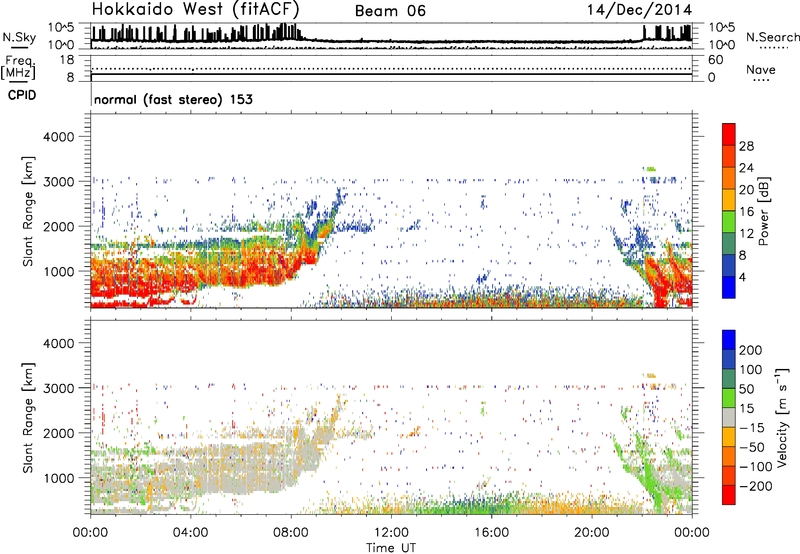
Task: Click the "normal (fast stereo) 153" text
Action: pyautogui.click(x=173, y=99)
